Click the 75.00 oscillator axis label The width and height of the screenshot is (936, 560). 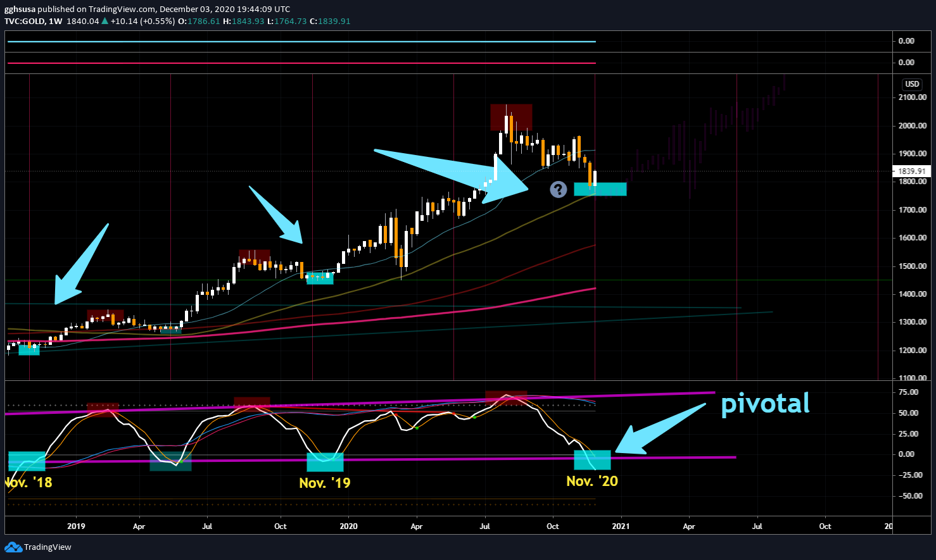tap(908, 392)
